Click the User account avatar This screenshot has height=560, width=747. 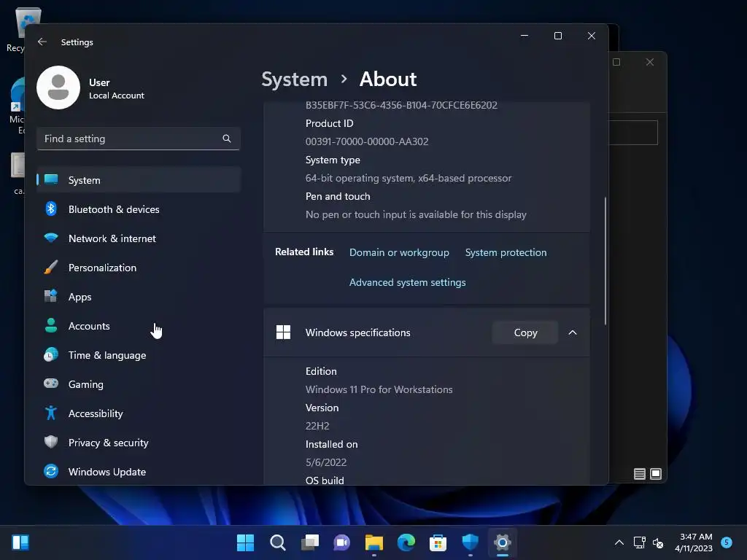[x=58, y=87]
